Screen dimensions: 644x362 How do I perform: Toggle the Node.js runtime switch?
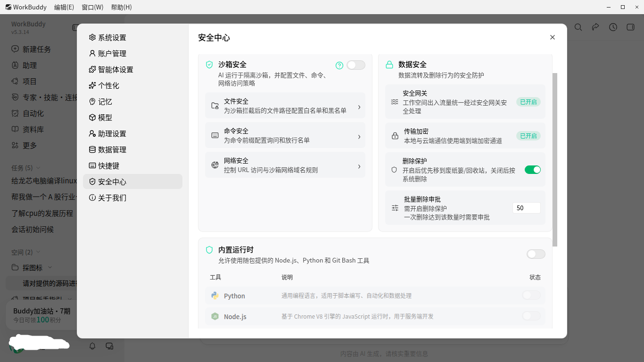coord(531,316)
